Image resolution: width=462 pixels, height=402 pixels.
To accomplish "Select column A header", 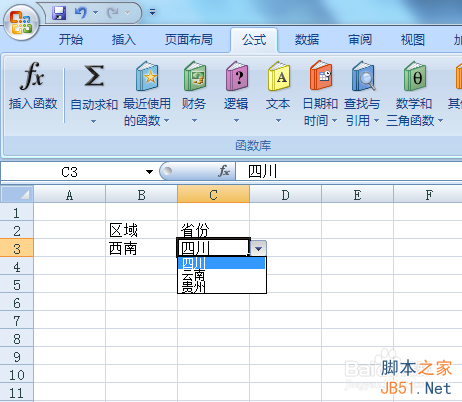I will tap(69, 195).
